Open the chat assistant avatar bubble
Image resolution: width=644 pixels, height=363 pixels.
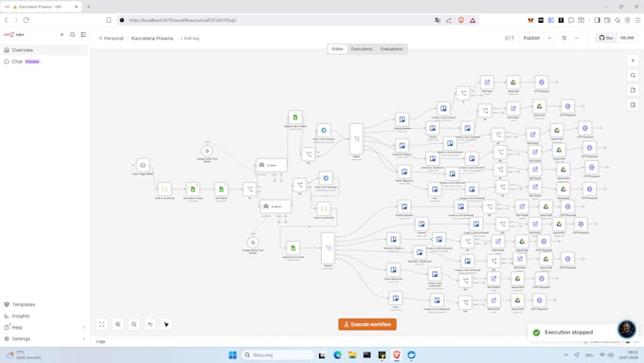627,329
